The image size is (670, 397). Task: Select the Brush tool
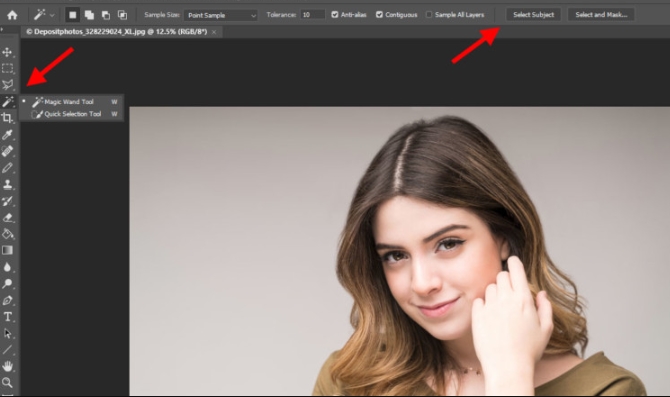(7, 168)
